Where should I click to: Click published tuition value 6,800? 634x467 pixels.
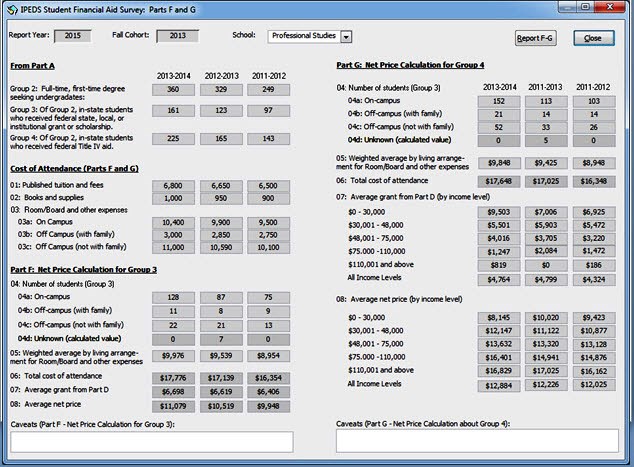point(173,186)
